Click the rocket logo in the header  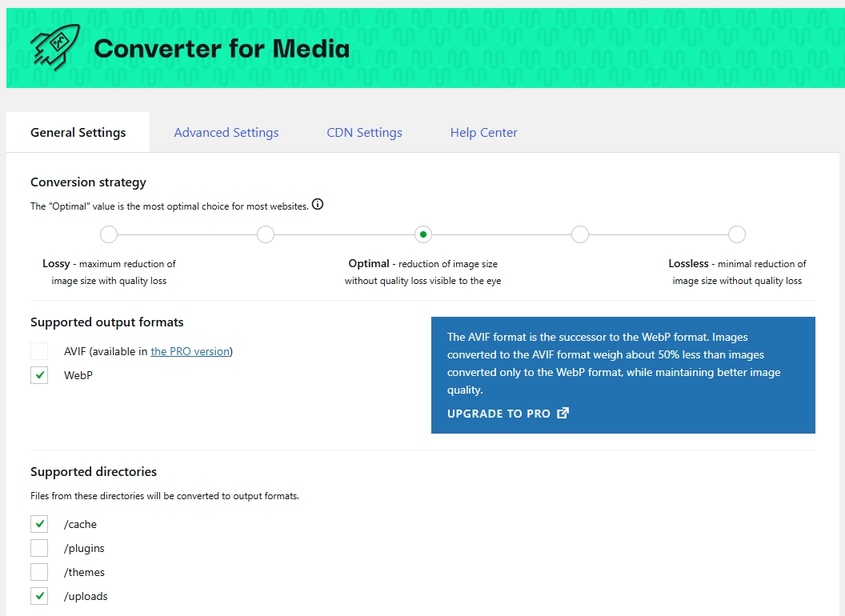point(54,47)
